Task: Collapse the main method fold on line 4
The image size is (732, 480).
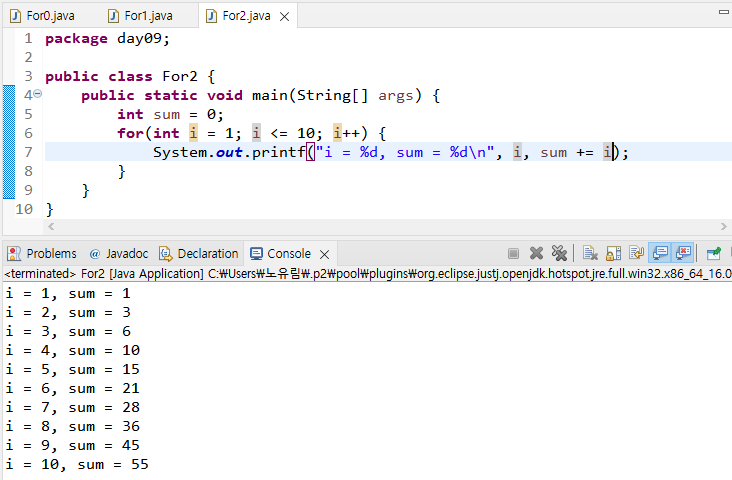Action: click(x=37, y=94)
